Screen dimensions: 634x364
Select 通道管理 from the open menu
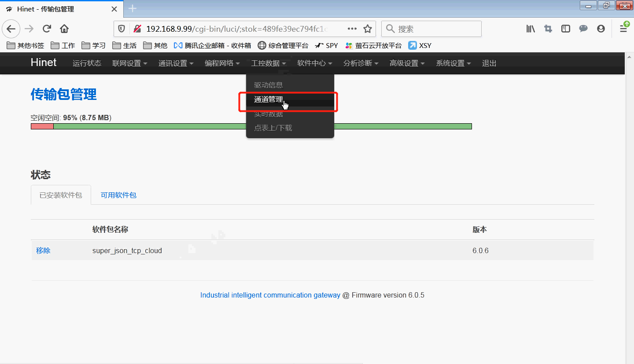click(x=268, y=99)
